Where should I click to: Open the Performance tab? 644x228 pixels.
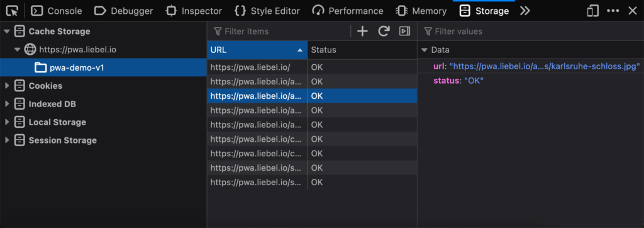point(347,11)
